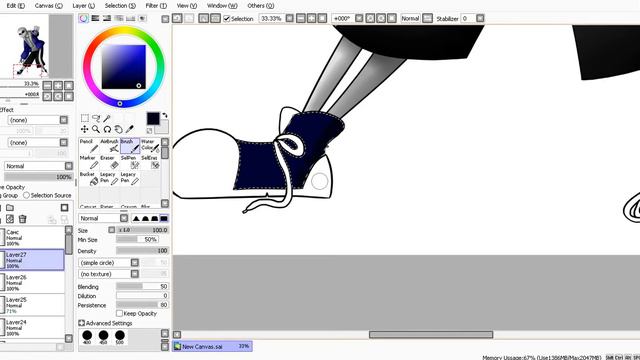640x360 pixels.
Task: Select the Move tool
Action: (84, 129)
